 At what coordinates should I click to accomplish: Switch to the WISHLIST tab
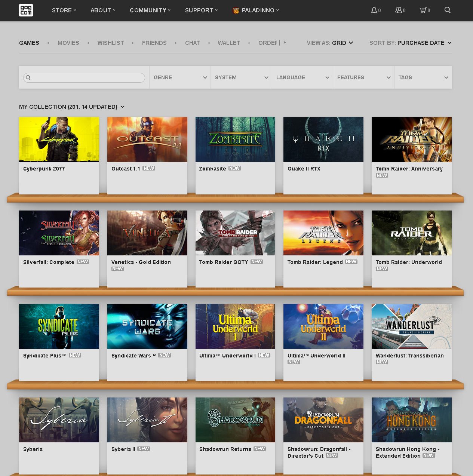111,43
